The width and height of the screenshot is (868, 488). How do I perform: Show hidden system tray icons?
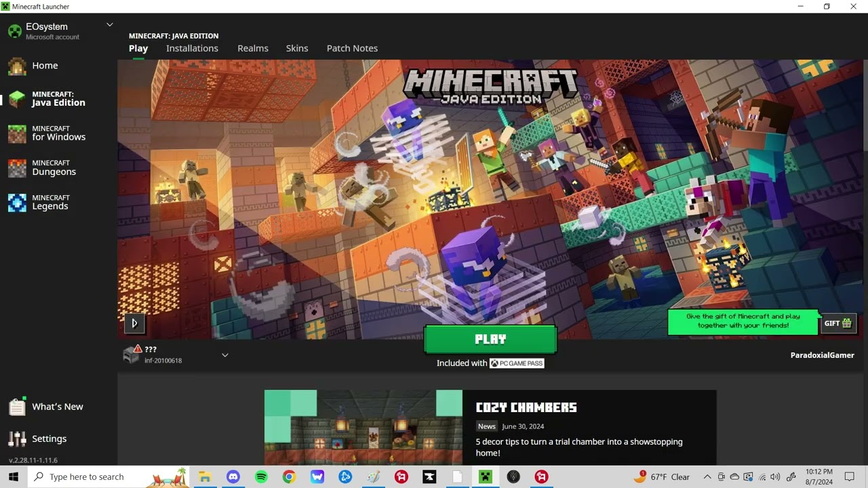(x=707, y=477)
